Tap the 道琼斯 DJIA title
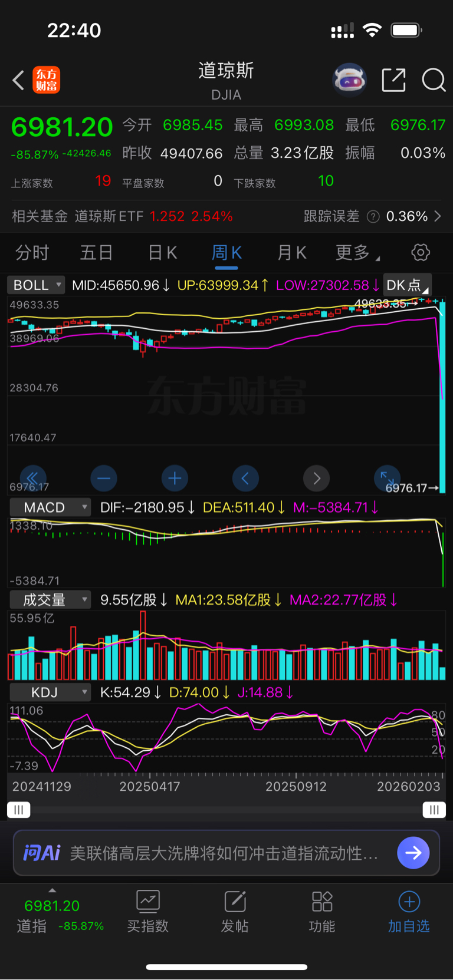 coord(226,80)
